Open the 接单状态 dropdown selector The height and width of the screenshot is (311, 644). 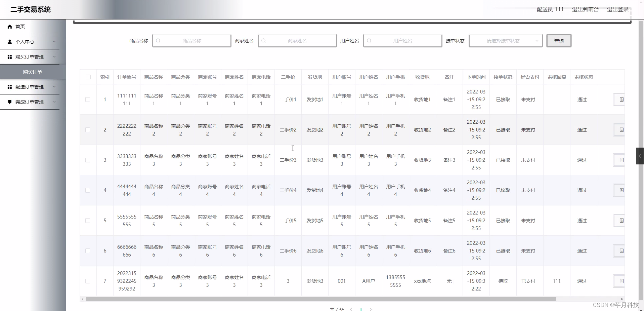point(506,41)
